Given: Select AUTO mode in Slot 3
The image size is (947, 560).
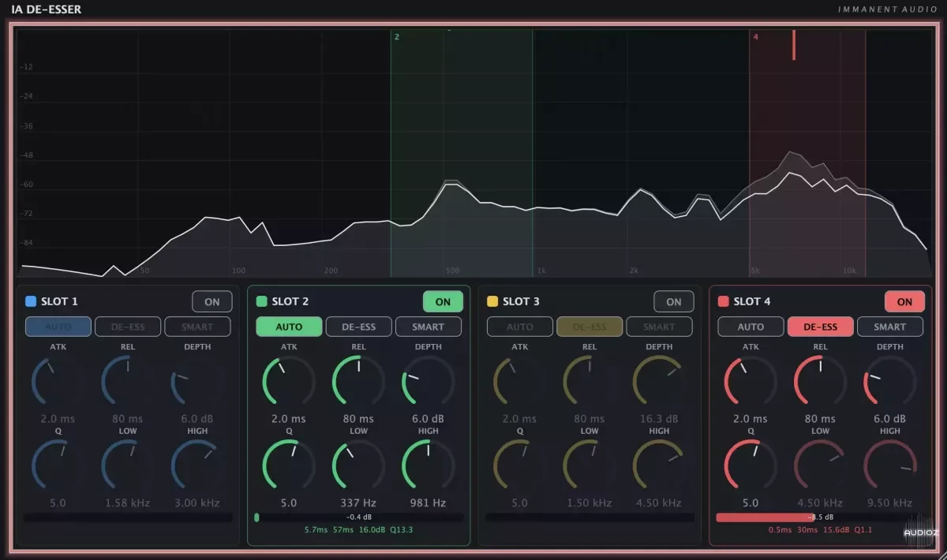Looking at the screenshot, I should click(520, 327).
